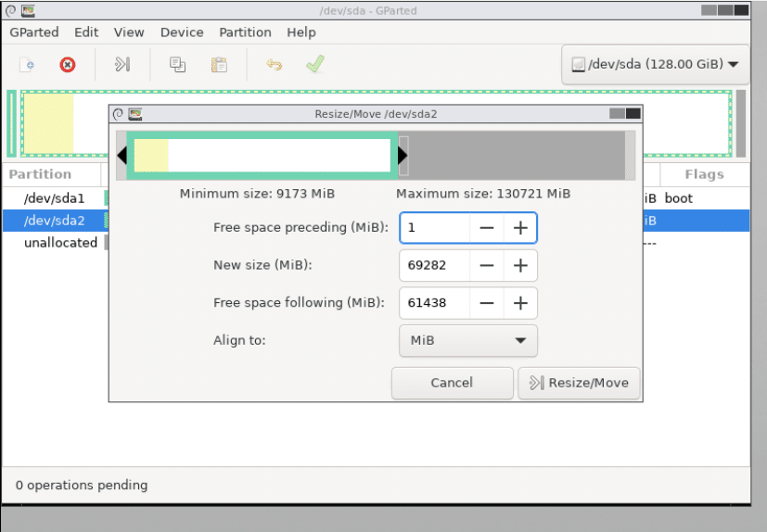Click the GParted main window menu icon
Image resolution: width=767 pixels, height=532 pixels.
[10, 10]
